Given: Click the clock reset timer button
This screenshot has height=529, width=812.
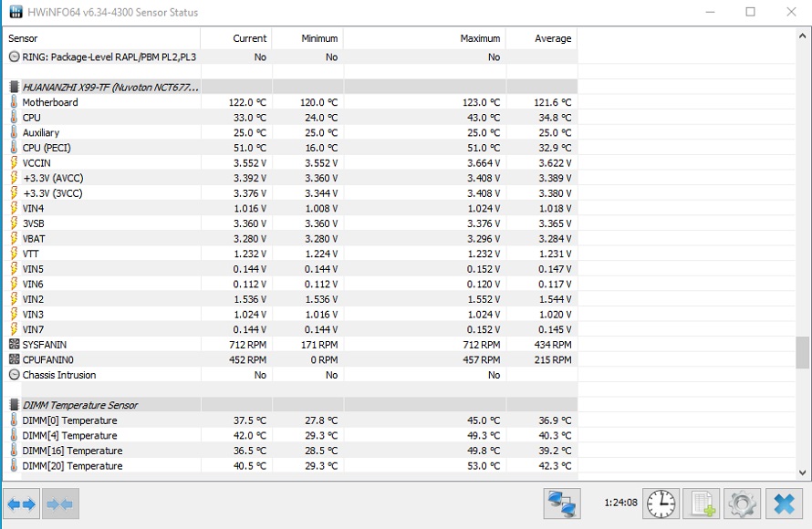Looking at the screenshot, I should coord(661,503).
